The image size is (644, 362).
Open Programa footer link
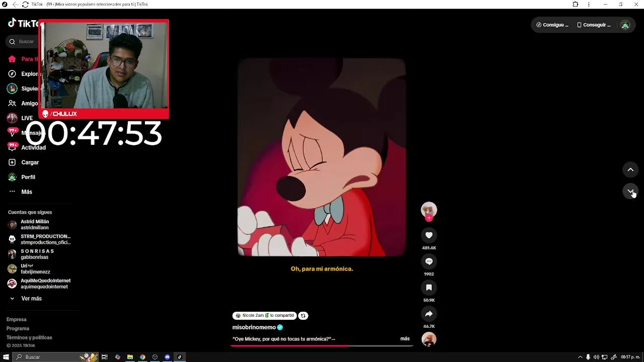pyautogui.click(x=18, y=328)
